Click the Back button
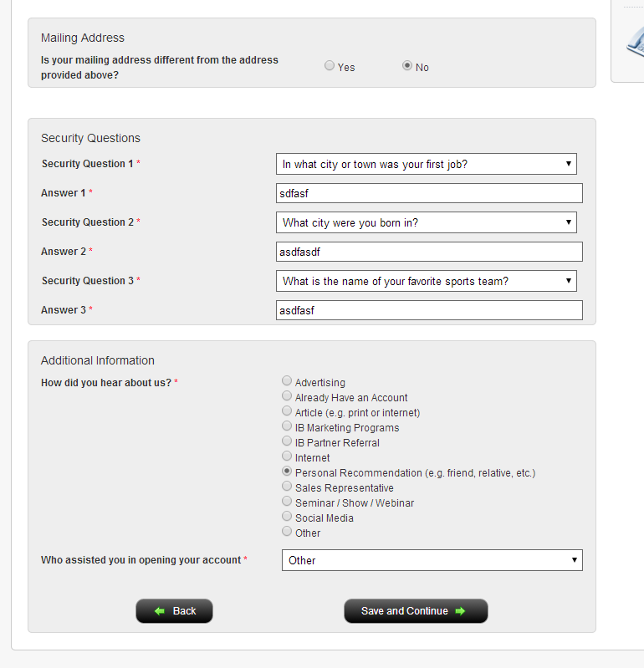Viewport: 644px width, 668px height. (x=174, y=611)
